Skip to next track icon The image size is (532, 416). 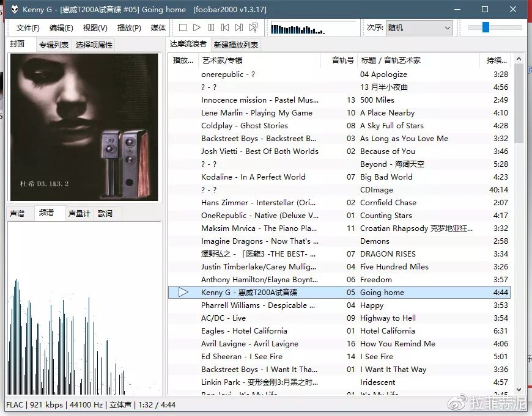tap(239, 27)
